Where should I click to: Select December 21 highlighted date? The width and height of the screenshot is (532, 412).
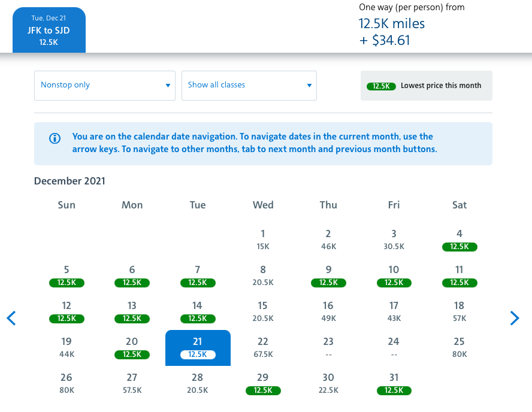198,347
